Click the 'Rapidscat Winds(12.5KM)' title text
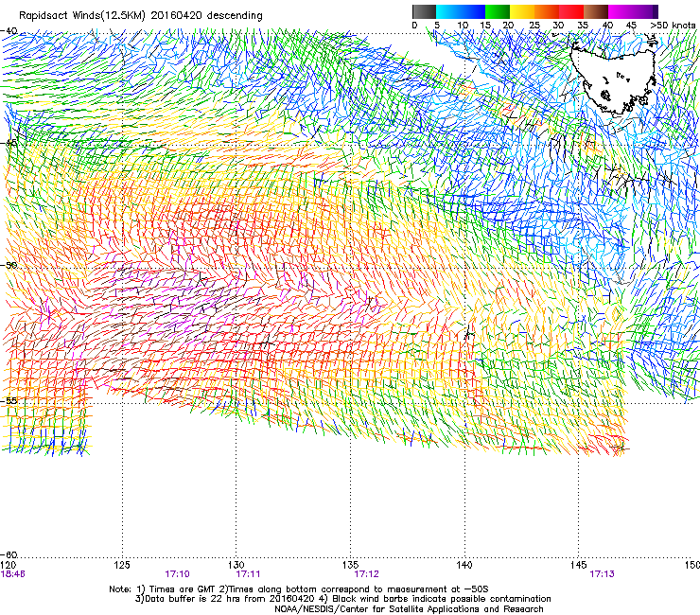 (x=82, y=16)
